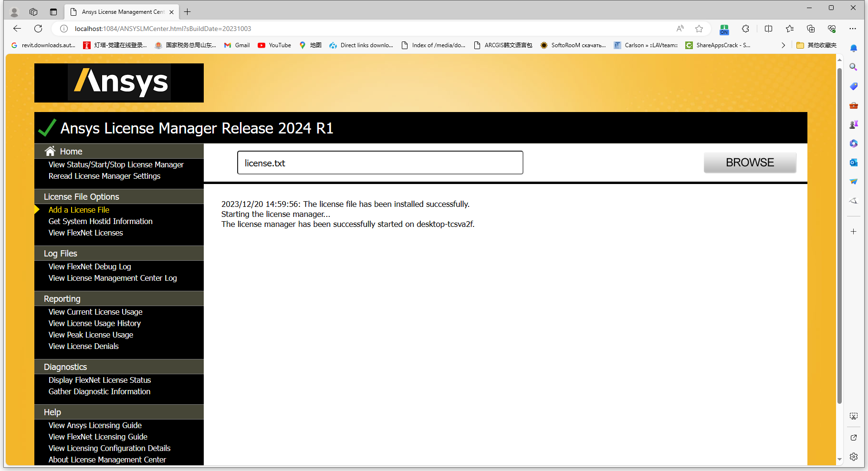Screen dimensions: 868x471
Task: Open the Carlson LAVteam bookmark
Action: coord(646,45)
